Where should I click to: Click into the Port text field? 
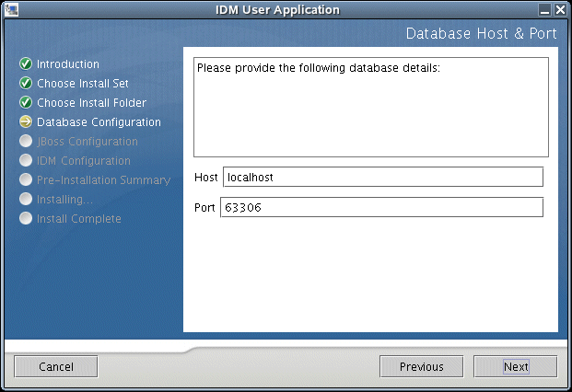(x=381, y=207)
